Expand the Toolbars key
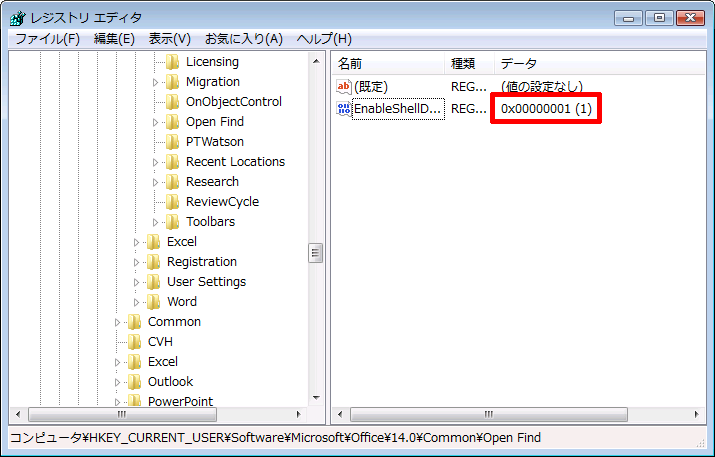The height and width of the screenshot is (457, 715). [155, 223]
